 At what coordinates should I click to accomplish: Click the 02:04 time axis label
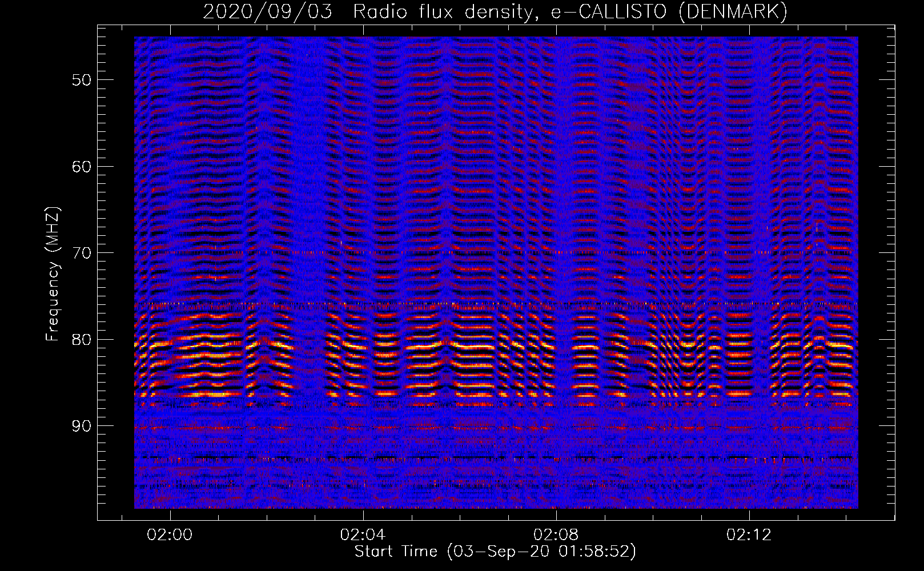pos(363,535)
